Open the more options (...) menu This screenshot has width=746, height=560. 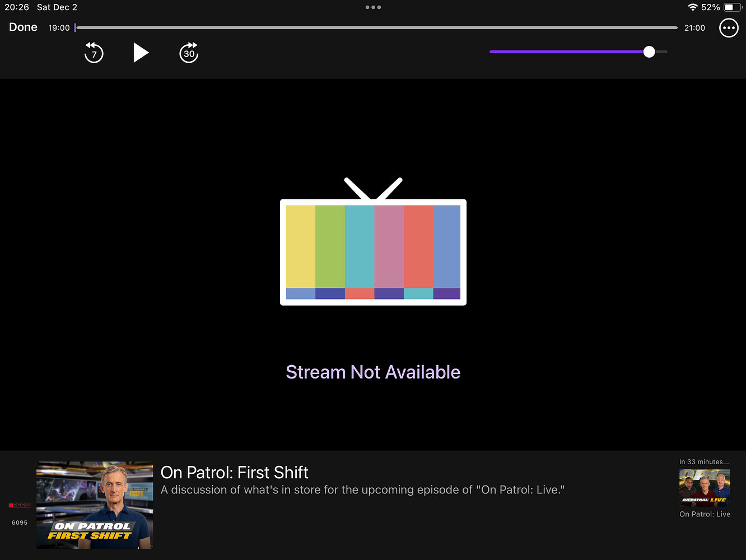pyautogui.click(x=729, y=27)
